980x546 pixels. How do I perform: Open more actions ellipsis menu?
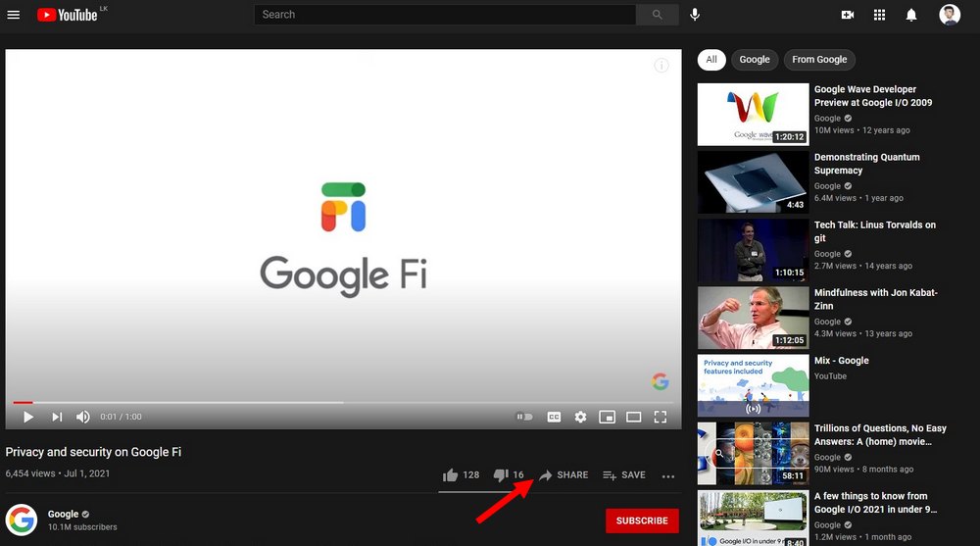(x=668, y=476)
